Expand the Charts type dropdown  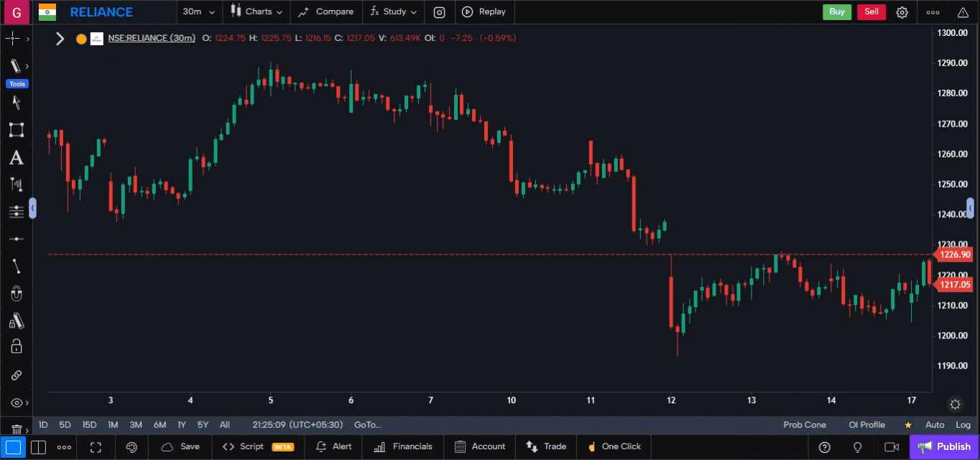click(x=255, y=11)
